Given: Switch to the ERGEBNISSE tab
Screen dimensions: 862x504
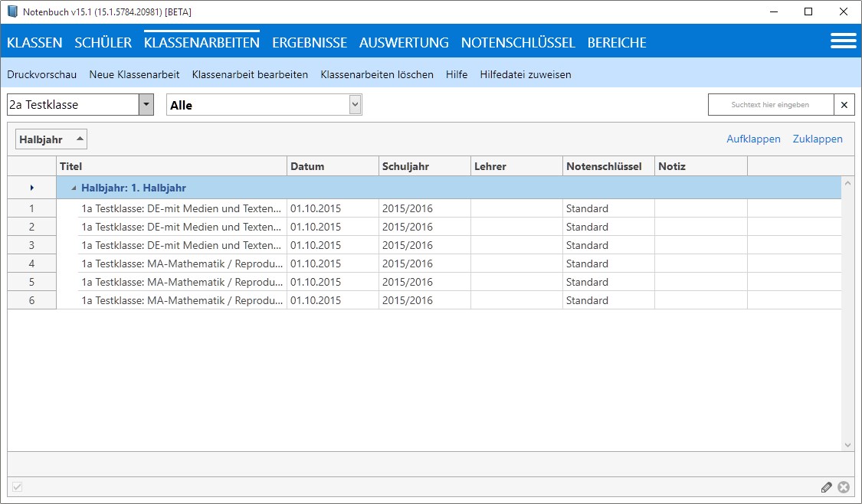Looking at the screenshot, I should [x=310, y=43].
